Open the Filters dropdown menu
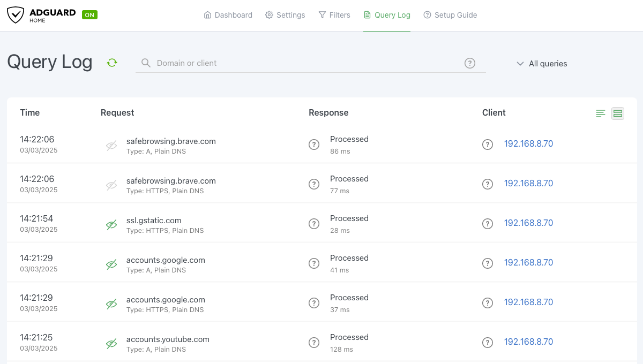 [x=334, y=15]
